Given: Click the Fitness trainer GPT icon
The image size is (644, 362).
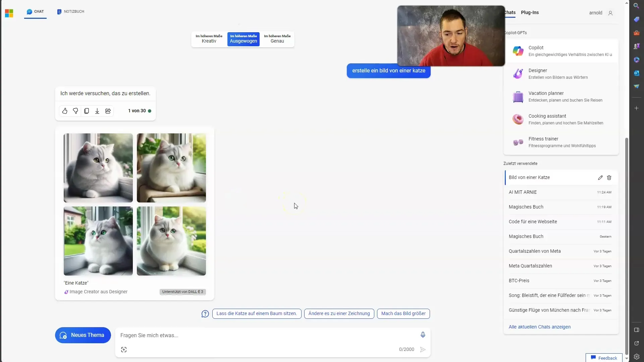Looking at the screenshot, I should pos(517,142).
